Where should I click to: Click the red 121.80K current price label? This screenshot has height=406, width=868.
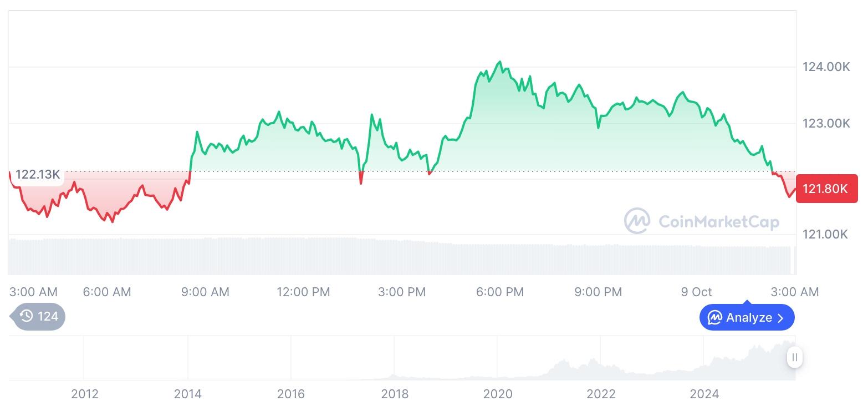point(826,189)
